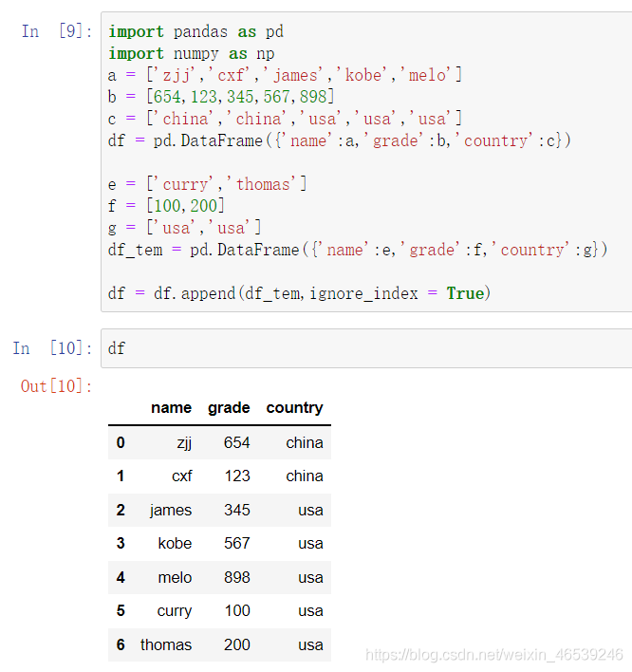Click the grade value 123
This screenshot has width=632, height=672.
[x=237, y=476]
